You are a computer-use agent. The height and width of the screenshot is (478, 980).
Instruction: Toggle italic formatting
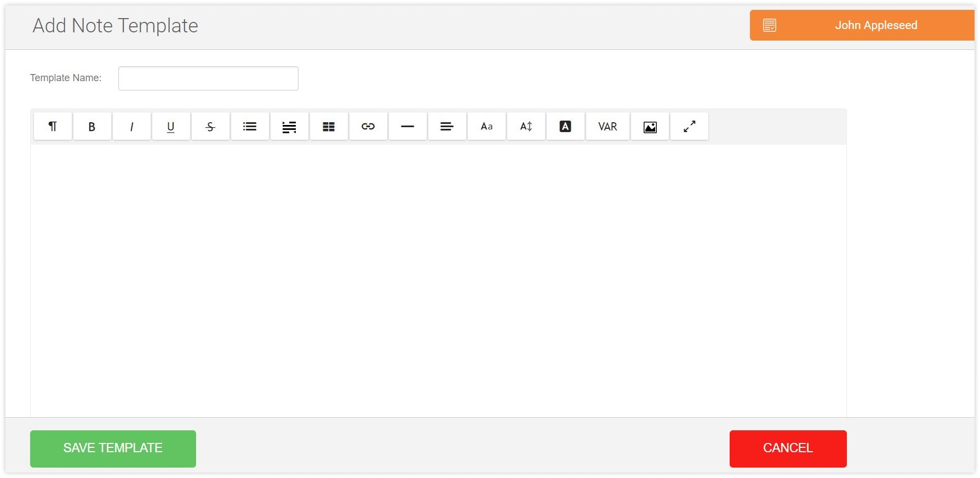(131, 127)
